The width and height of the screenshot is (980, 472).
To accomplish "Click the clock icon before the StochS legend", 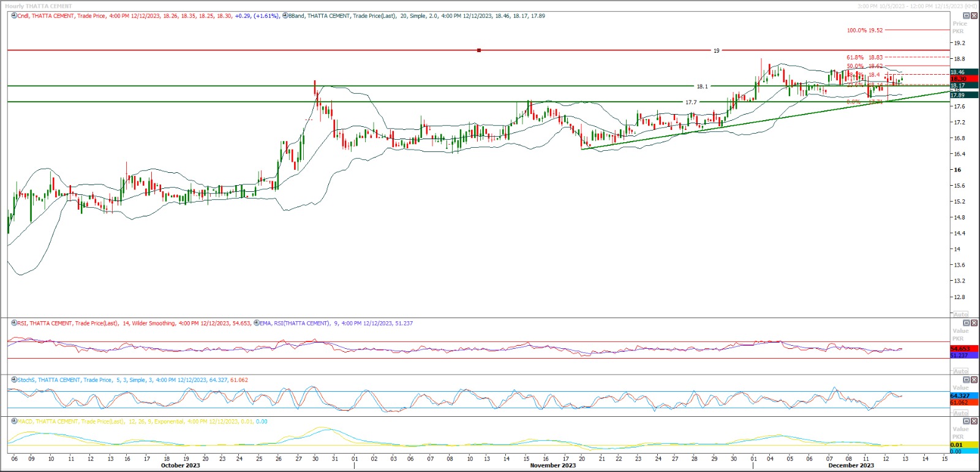I will click(14, 380).
